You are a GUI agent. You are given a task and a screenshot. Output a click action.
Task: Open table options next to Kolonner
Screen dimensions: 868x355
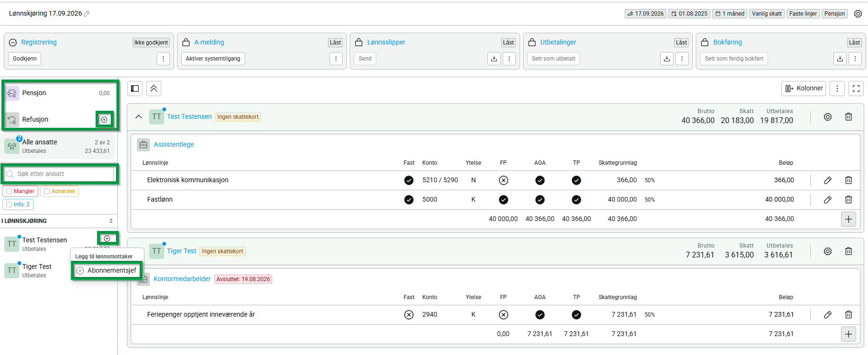(x=837, y=89)
